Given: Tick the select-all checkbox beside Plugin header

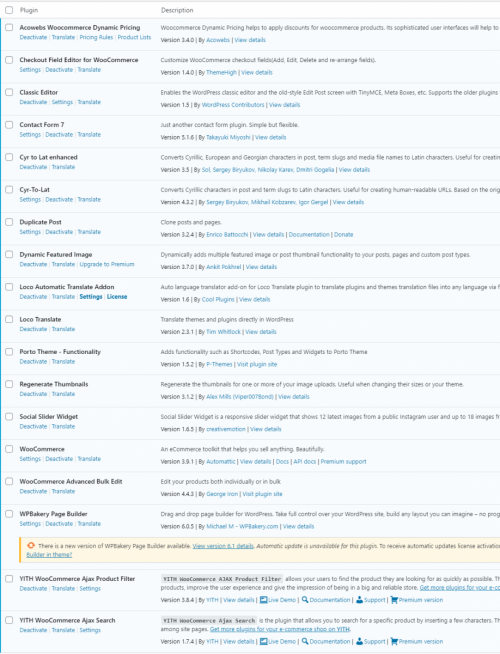Looking at the screenshot, I should (9, 10).
